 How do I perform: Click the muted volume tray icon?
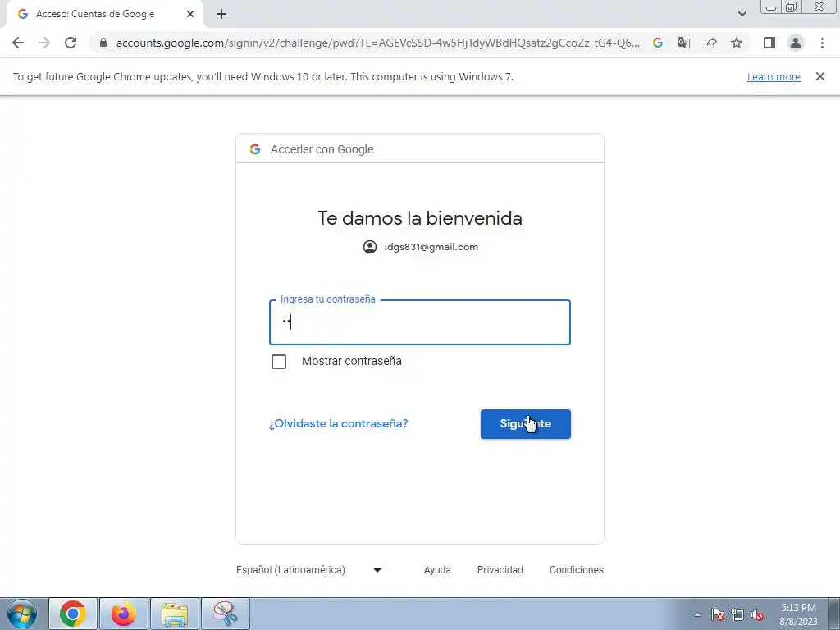(x=757, y=615)
